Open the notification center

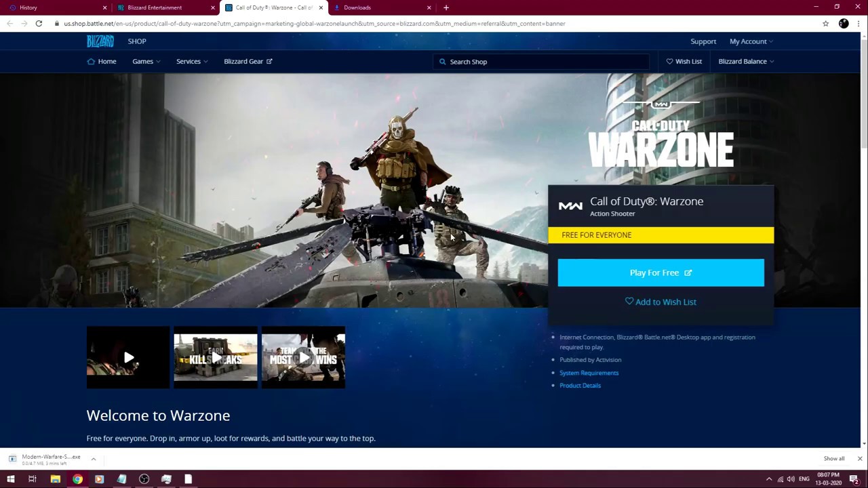pos(854,479)
